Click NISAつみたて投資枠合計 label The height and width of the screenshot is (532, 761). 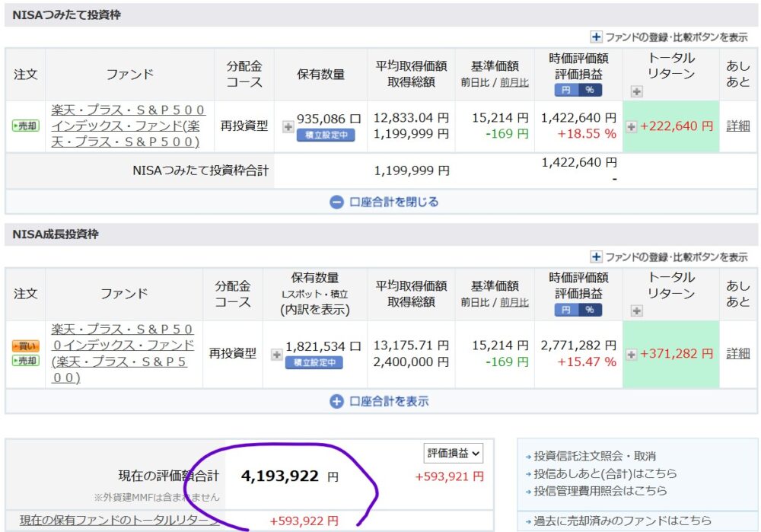(x=200, y=170)
